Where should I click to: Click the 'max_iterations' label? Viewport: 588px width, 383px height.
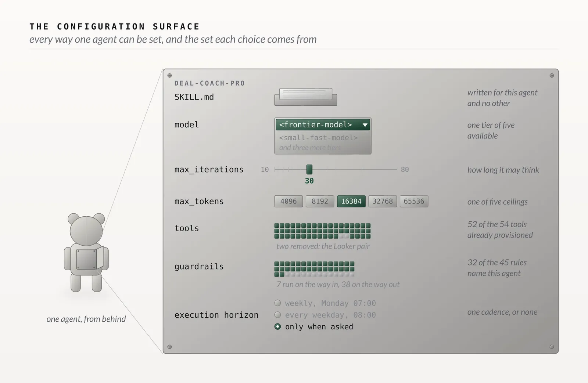click(x=209, y=170)
